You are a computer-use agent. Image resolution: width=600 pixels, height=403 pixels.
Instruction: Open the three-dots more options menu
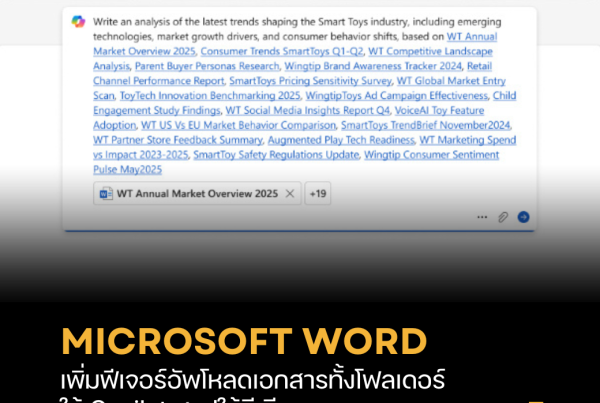click(x=482, y=216)
